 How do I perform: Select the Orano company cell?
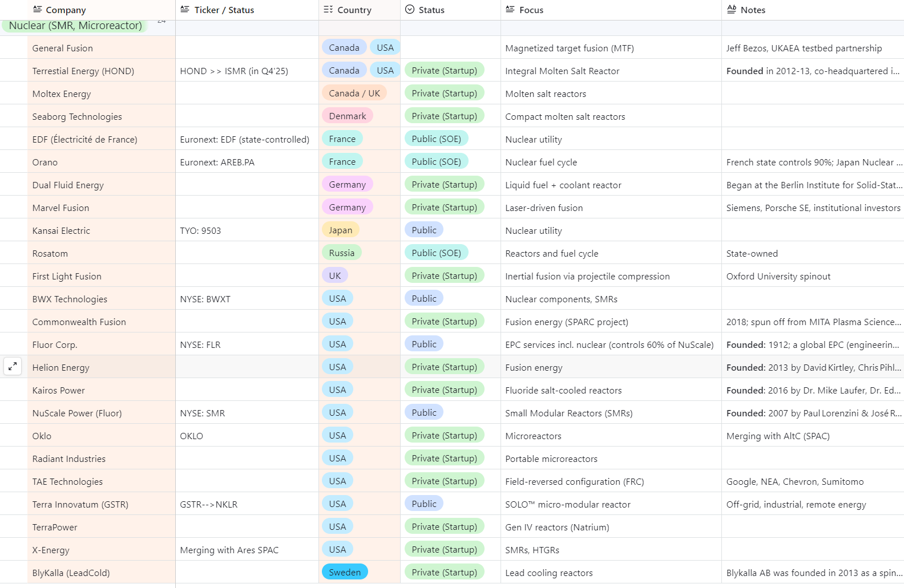click(102, 161)
